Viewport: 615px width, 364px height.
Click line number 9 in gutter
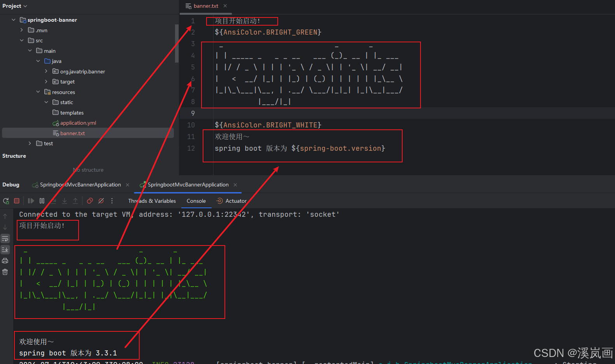[x=193, y=113]
